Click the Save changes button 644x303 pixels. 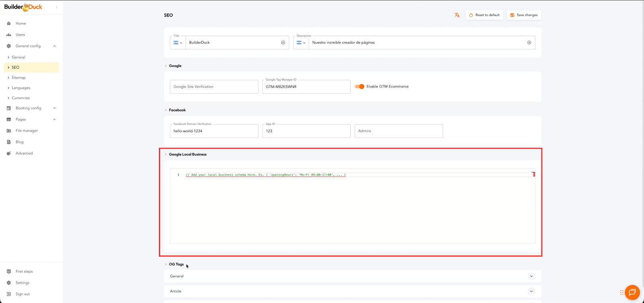pyautogui.click(x=524, y=15)
